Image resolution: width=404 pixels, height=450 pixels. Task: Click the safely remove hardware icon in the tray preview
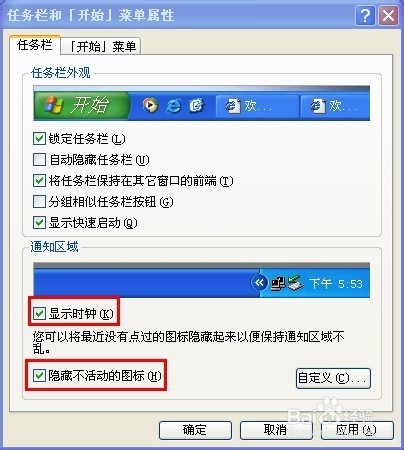[295, 283]
